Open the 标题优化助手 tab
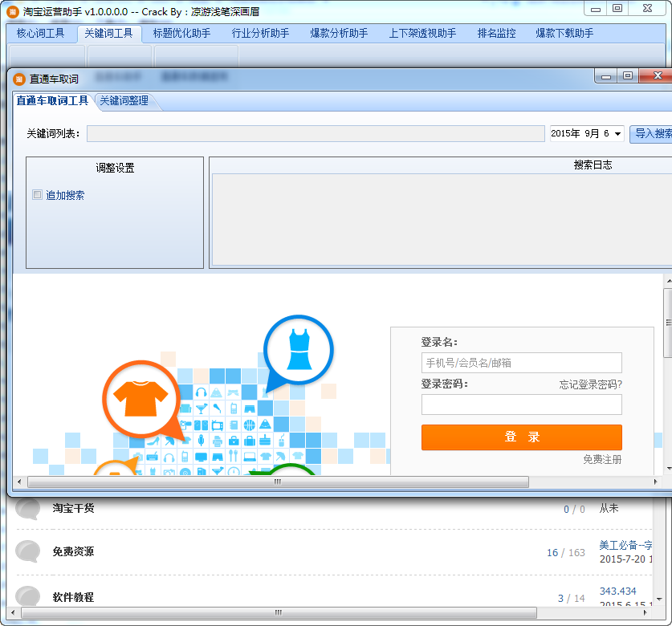This screenshot has width=672, height=626. (x=181, y=33)
